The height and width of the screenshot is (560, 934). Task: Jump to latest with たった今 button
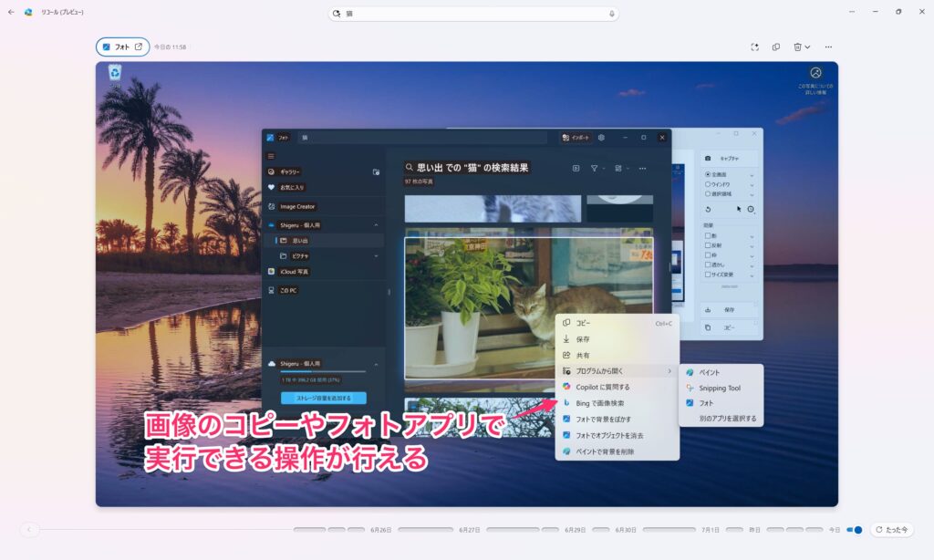click(x=892, y=530)
